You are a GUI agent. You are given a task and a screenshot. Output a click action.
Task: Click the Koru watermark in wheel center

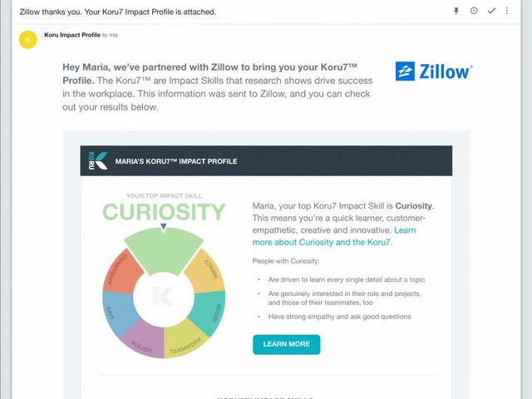(163, 297)
